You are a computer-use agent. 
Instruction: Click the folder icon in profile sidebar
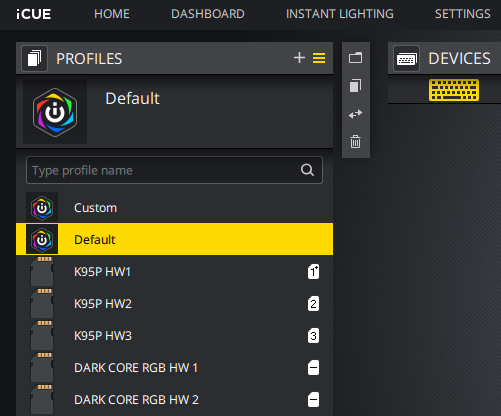coord(355,58)
